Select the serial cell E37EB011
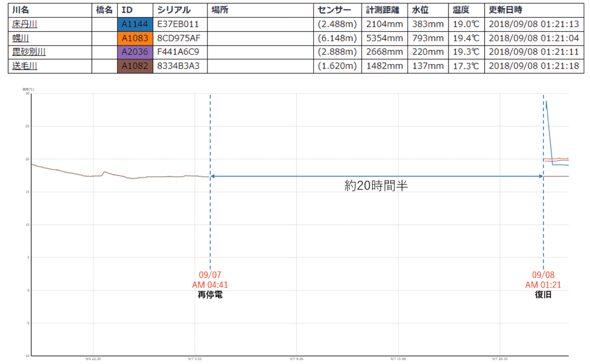 pos(178,24)
